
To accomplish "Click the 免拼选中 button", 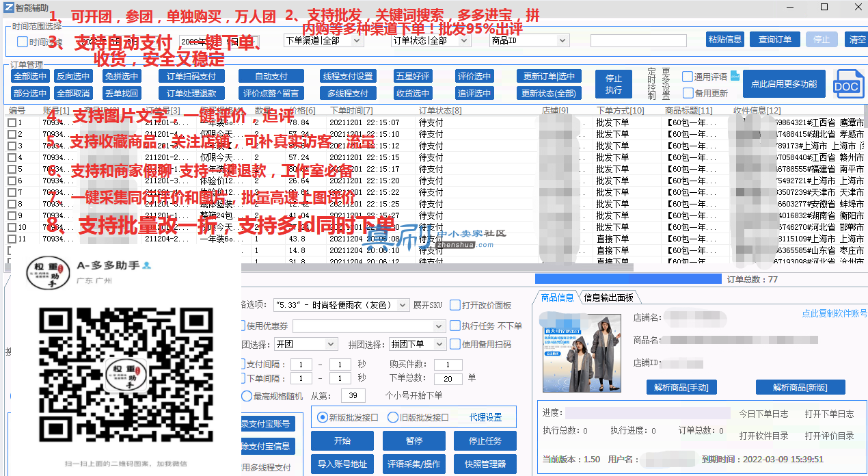I will 122,76.
